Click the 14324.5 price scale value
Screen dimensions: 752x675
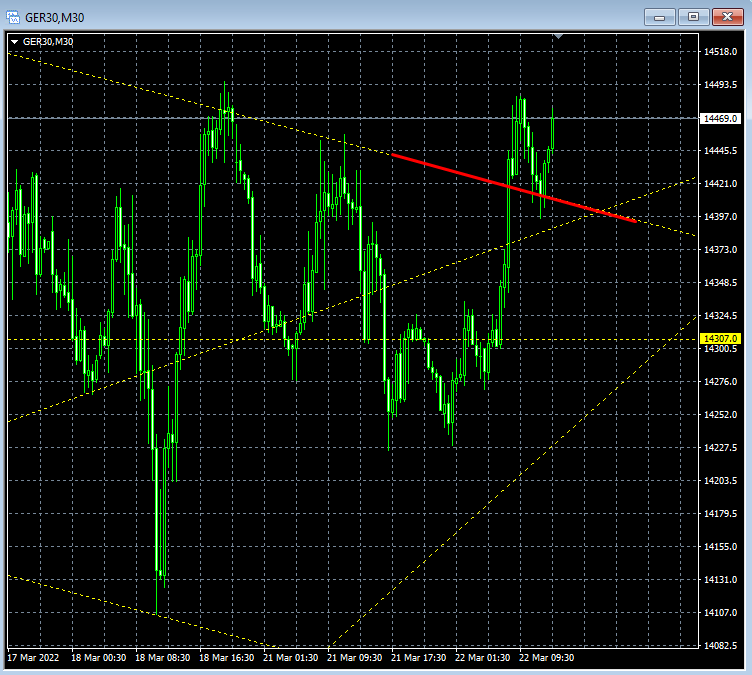click(x=720, y=316)
